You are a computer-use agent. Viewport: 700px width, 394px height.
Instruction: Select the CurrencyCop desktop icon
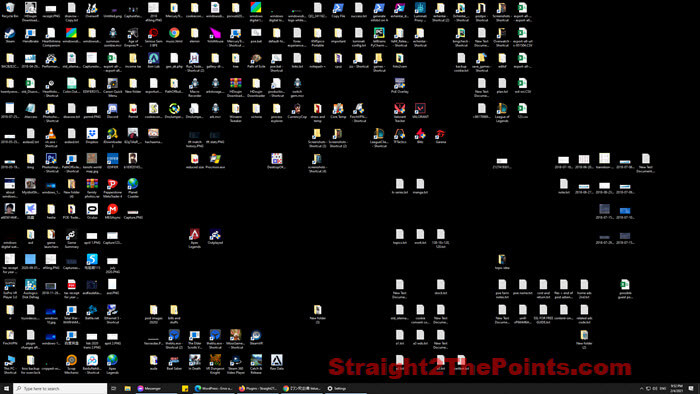click(297, 111)
